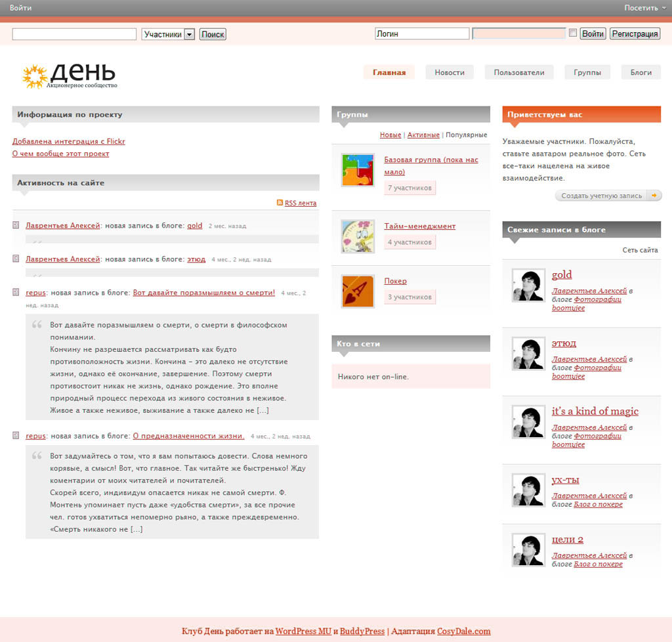The width and height of the screenshot is (672, 642).
Task: Click the author avatar beside цели 2 post
Action: [528, 550]
